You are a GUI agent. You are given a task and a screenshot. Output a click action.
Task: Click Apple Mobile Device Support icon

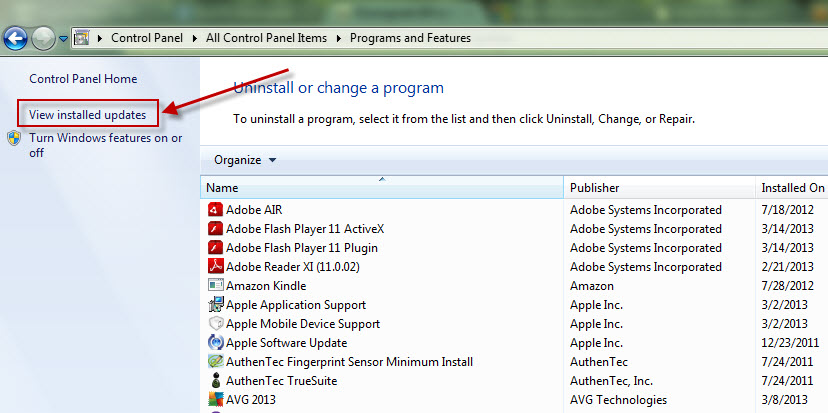pos(215,324)
